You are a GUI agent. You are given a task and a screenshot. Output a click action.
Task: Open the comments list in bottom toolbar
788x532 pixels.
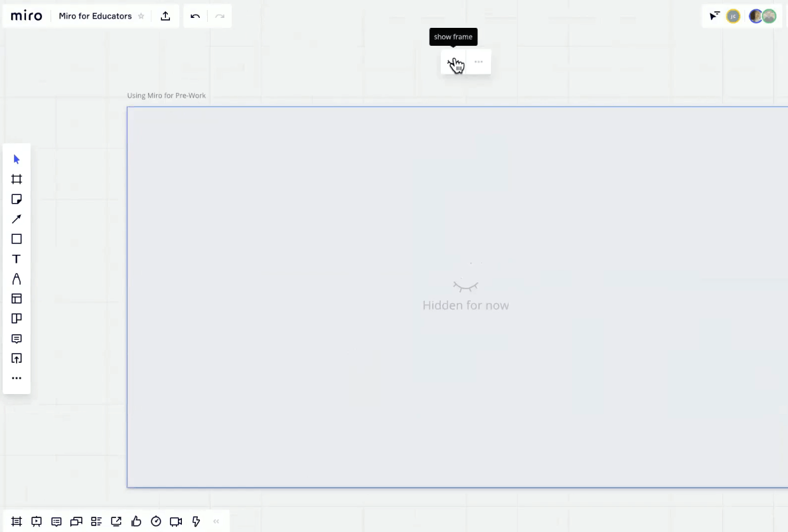coord(56,521)
